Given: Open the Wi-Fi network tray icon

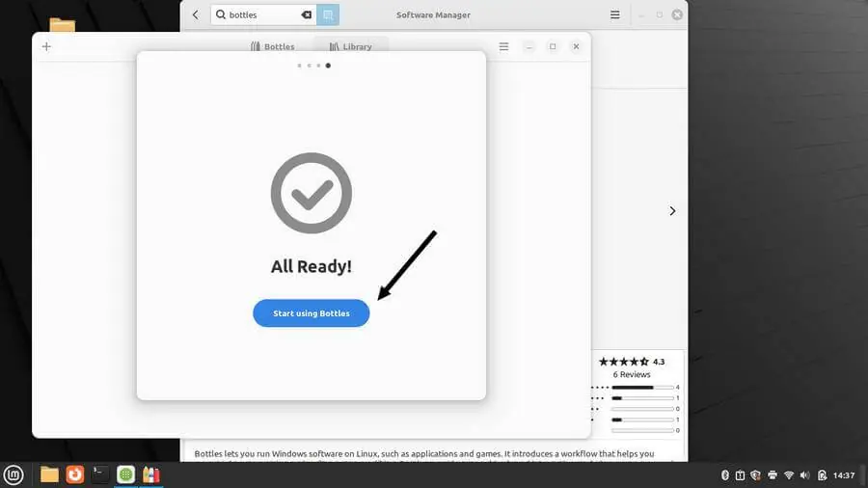Looking at the screenshot, I should pyautogui.click(x=789, y=475).
